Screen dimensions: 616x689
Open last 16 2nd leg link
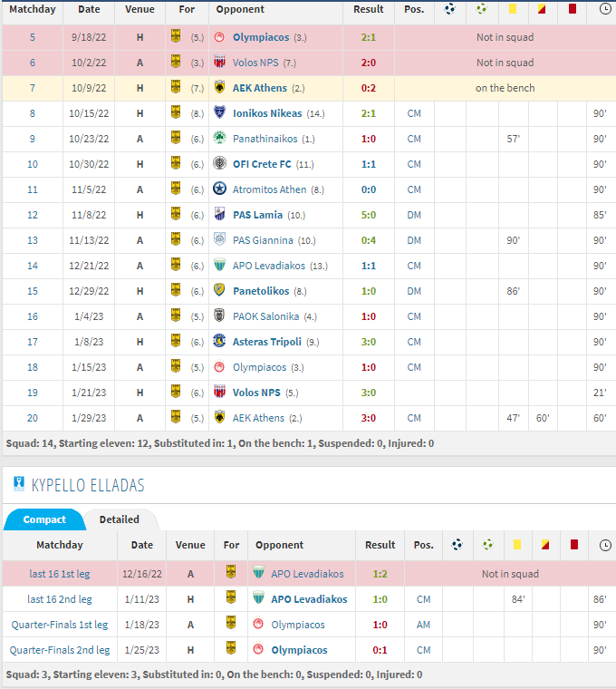(60, 599)
